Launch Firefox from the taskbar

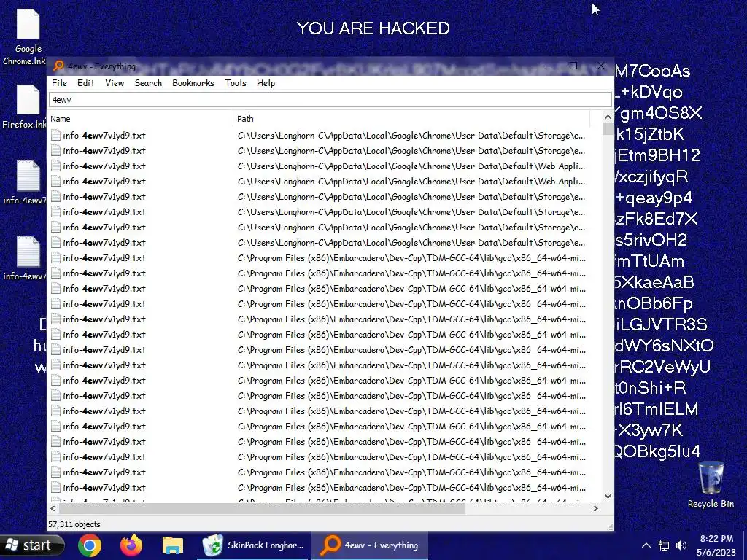pyautogui.click(x=131, y=545)
